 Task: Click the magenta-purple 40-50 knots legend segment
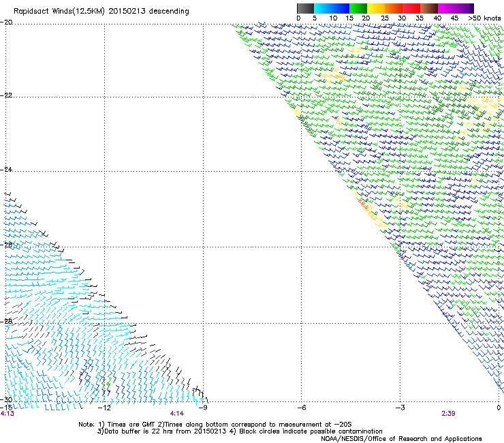[x=456, y=8]
